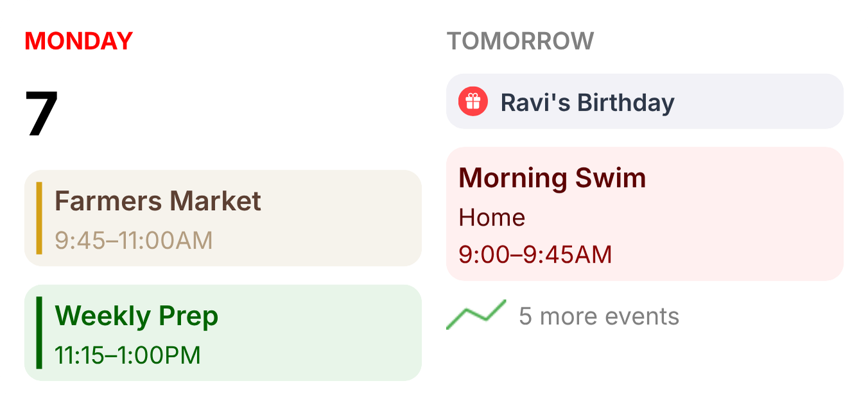Image resolution: width=868 pixels, height=406 pixels.
Task: Click the Ravi's Birthday text label
Action: (587, 102)
